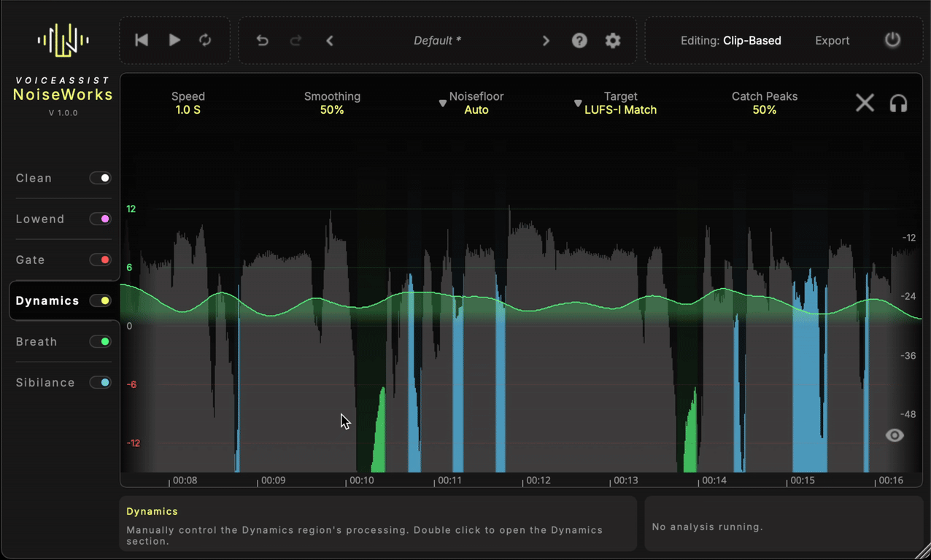The width and height of the screenshot is (931, 560).
Task: Select the Dynamics section
Action: [x=47, y=300]
